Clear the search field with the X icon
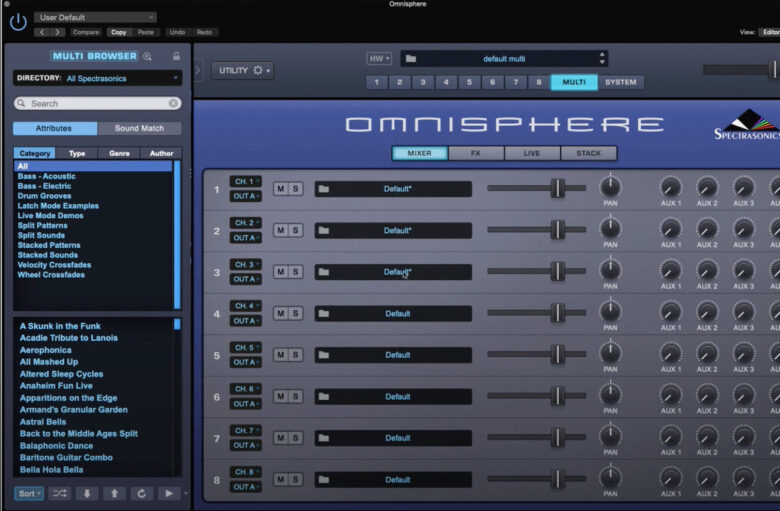The width and height of the screenshot is (780, 511). (x=173, y=103)
